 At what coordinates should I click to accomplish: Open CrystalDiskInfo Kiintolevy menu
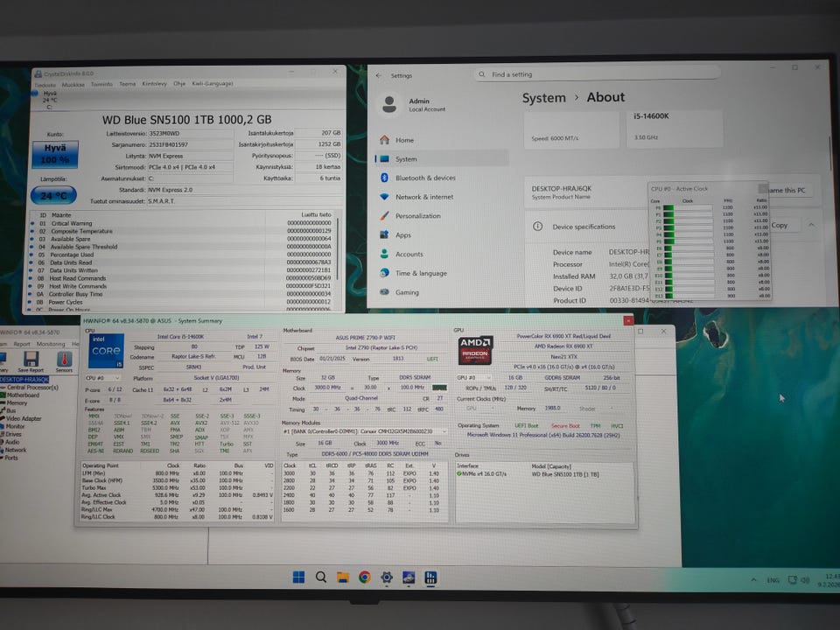coord(154,84)
